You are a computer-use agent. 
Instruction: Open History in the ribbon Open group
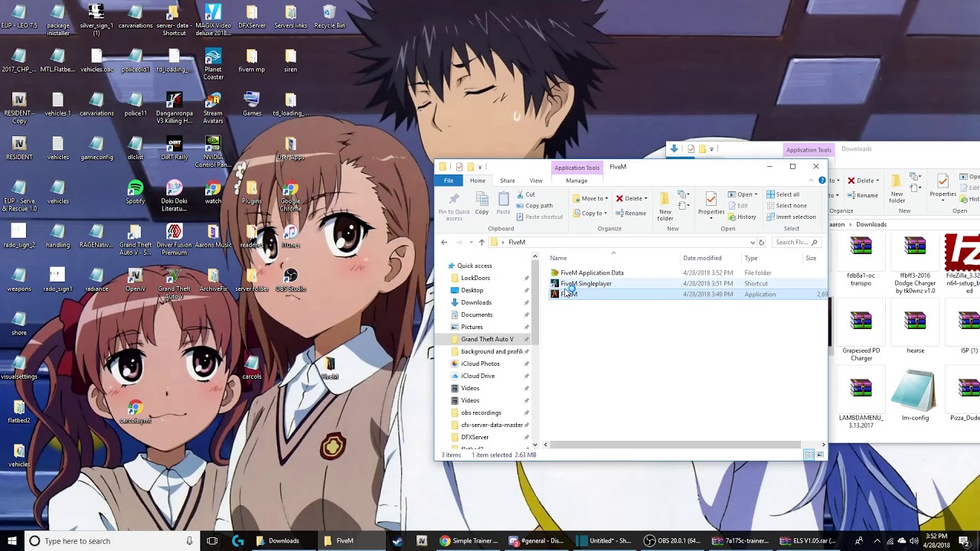point(743,217)
